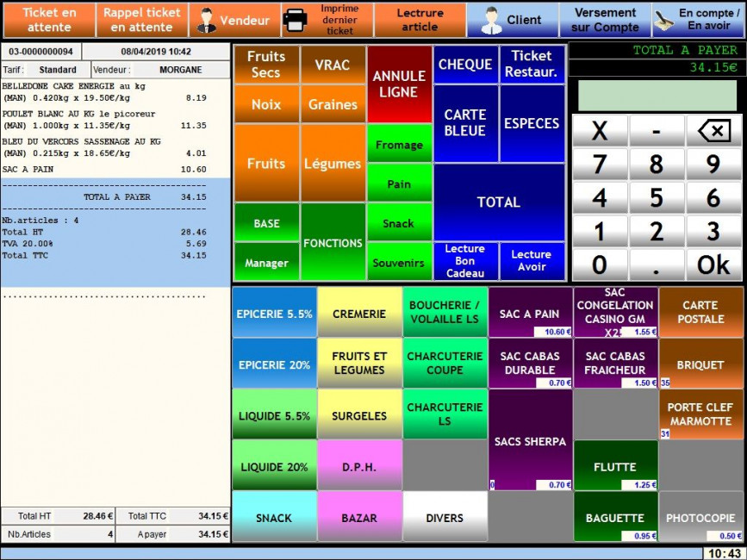This screenshot has height=560, width=747.
Task: Select the CREMERIE department
Action: coord(359,314)
